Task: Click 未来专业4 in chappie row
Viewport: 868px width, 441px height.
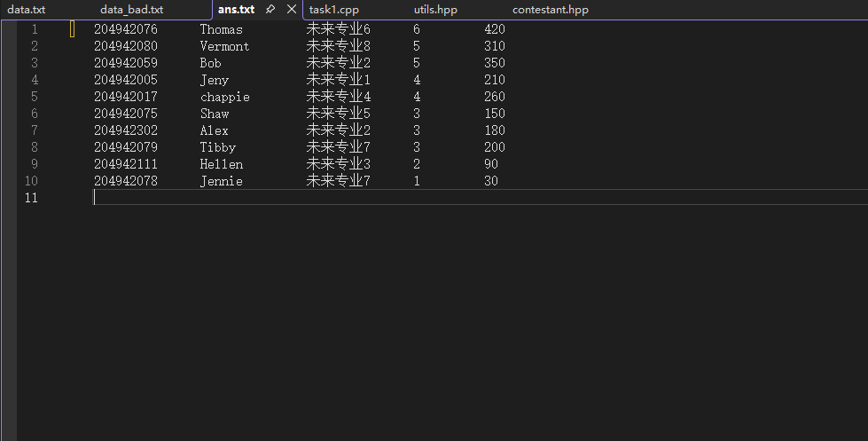Action: (x=338, y=97)
